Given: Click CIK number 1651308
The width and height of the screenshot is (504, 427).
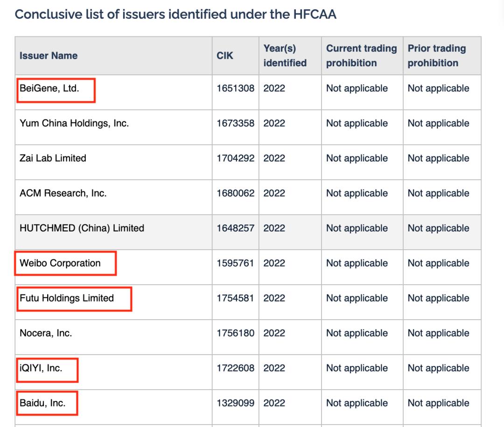Looking at the screenshot, I should click(236, 88).
